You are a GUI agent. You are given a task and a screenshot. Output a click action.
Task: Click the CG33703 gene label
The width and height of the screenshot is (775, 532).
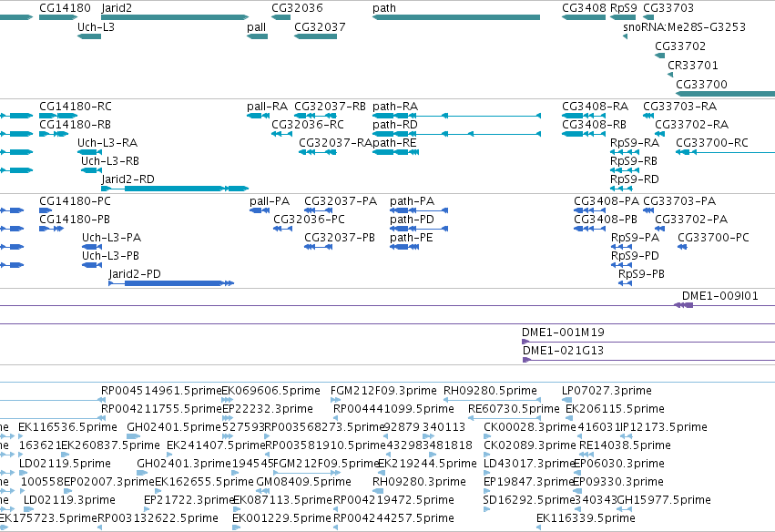click(x=668, y=8)
